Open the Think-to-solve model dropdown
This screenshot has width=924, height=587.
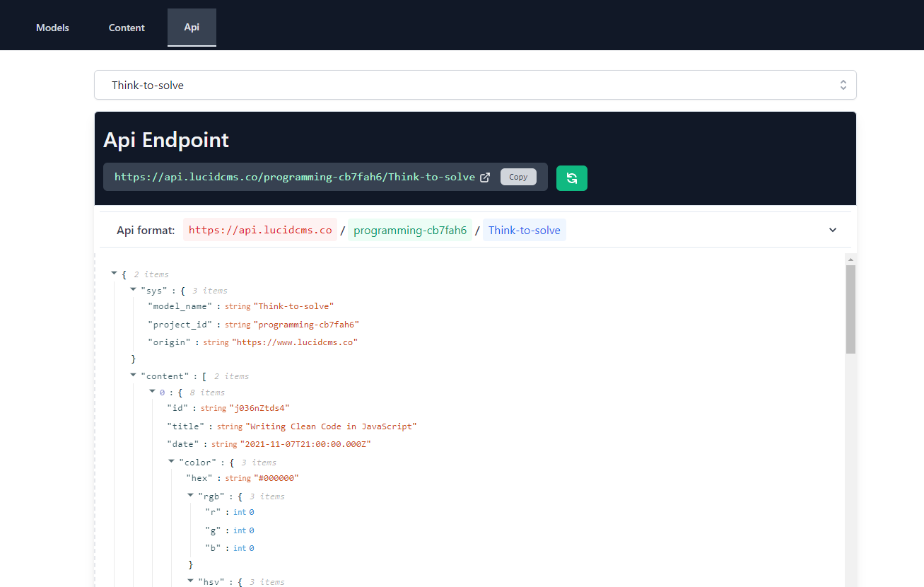click(475, 85)
